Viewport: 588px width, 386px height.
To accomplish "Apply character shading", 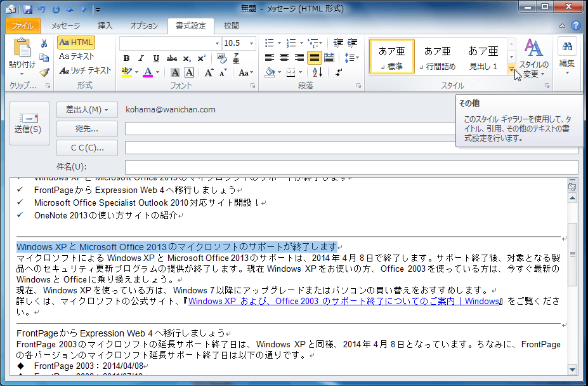I will pyautogui.click(x=174, y=72).
